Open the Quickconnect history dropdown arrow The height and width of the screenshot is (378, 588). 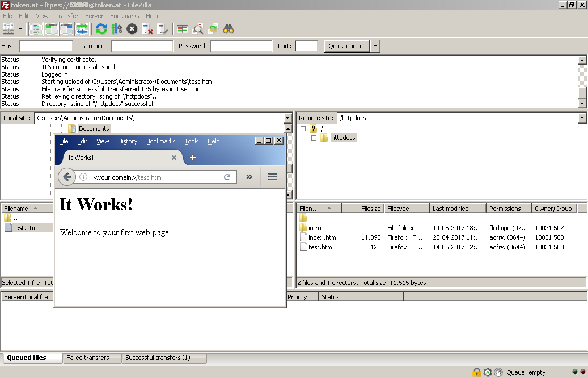(x=375, y=46)
